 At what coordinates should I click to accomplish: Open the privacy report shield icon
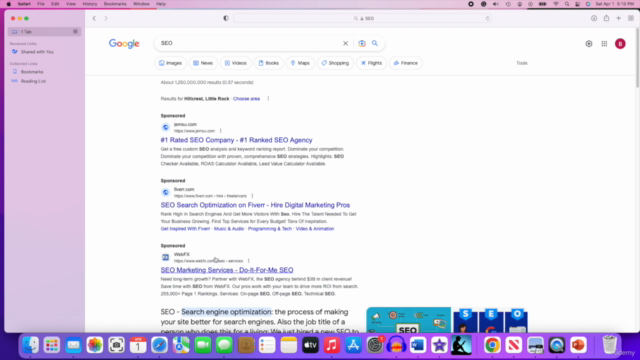(226, 18)
